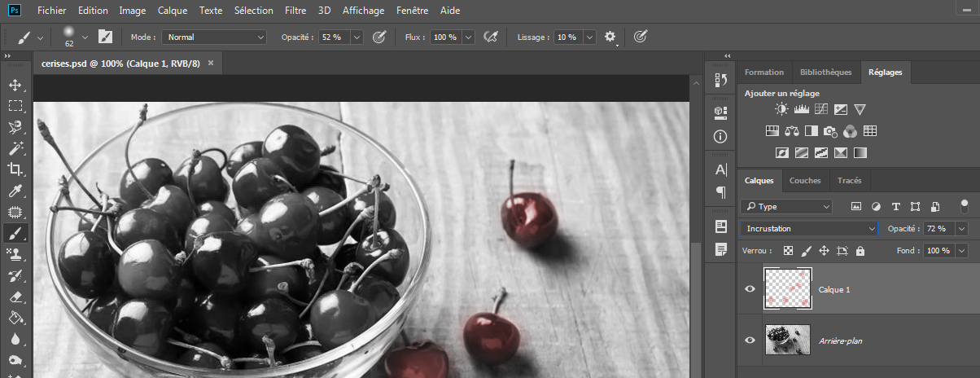Select the History Brush tool

(15, 275)
